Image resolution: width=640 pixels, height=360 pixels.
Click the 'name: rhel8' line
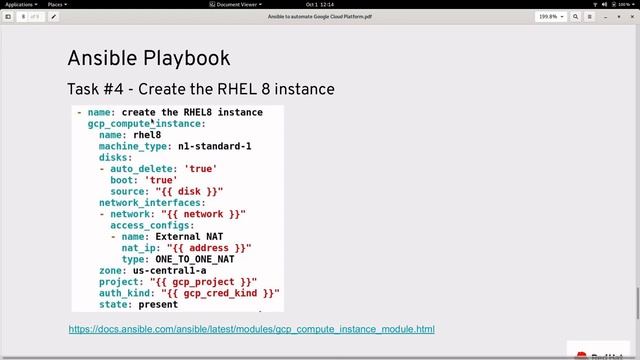(x=130, y=135)
